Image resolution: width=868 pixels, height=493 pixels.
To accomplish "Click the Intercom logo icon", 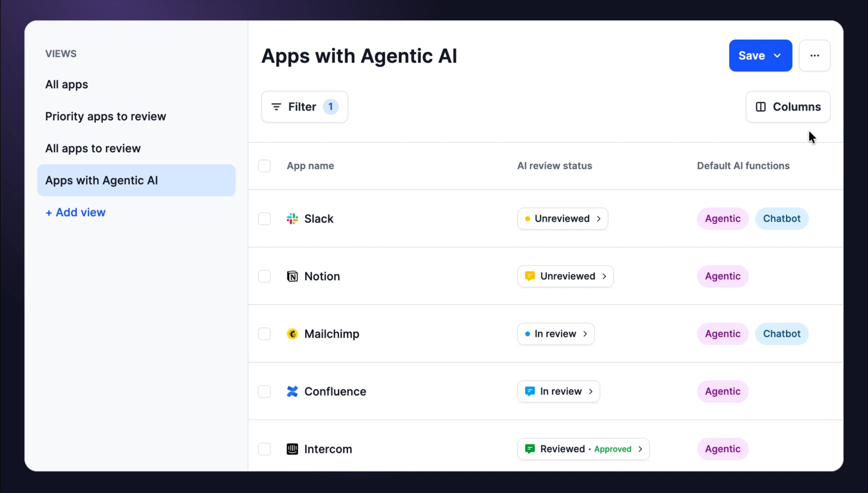I will click(x=292, y=449).
